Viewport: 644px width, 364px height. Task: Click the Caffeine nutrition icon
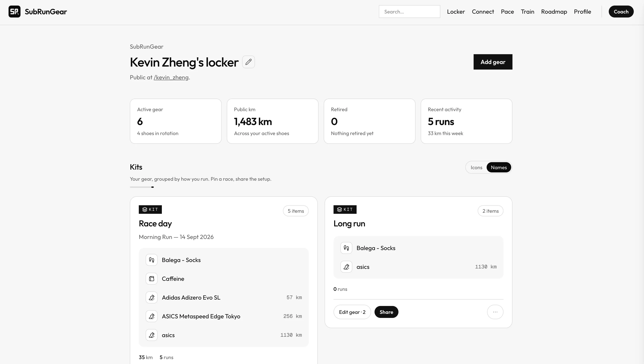tap(152, 279)
